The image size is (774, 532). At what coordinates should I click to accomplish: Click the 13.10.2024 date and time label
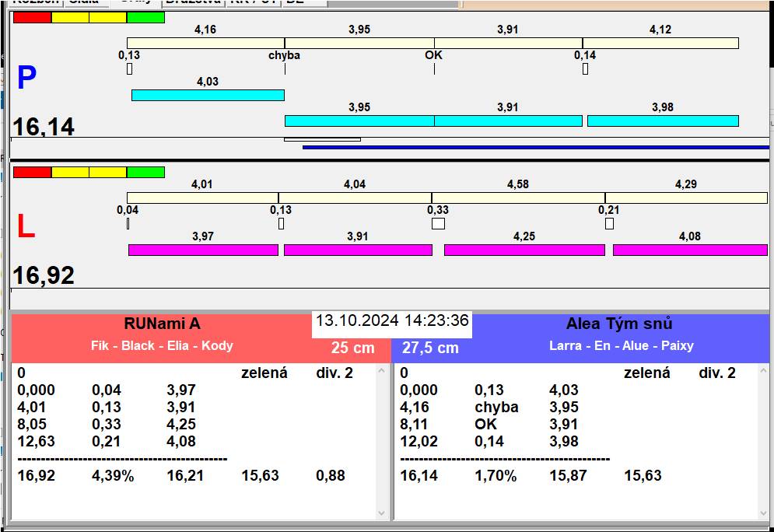391,321
